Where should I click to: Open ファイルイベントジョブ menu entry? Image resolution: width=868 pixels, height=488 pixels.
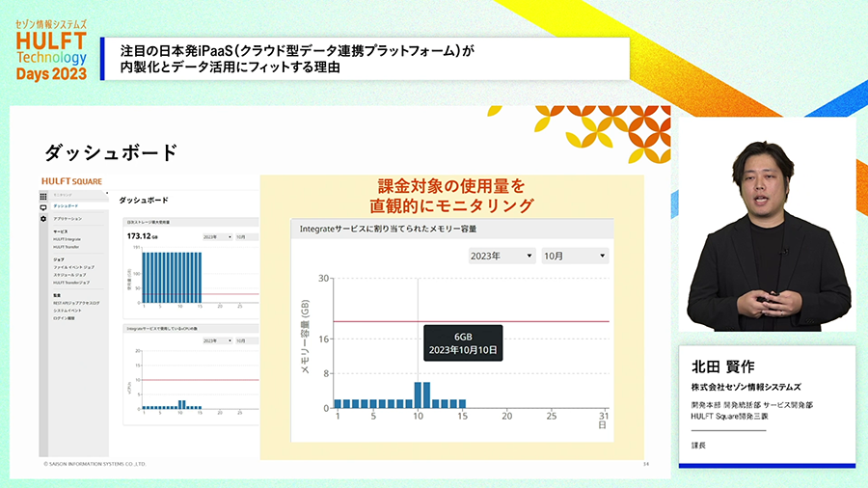(73, 266)
